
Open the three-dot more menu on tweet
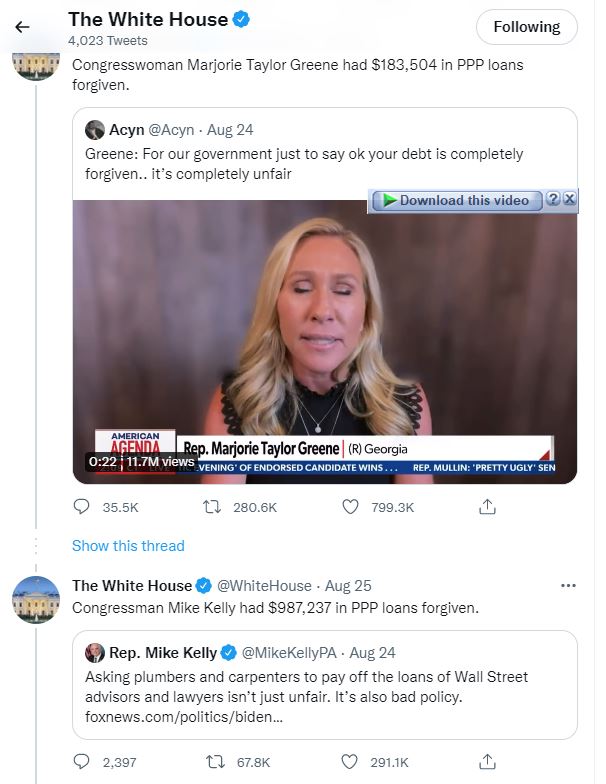click(568, 585)
